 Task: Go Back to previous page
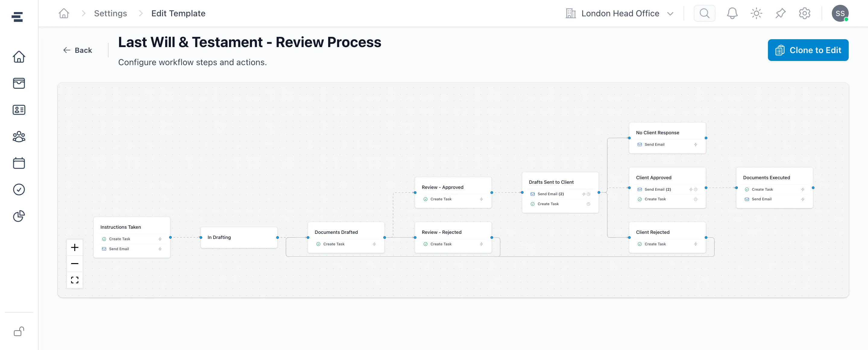[77, 50]
